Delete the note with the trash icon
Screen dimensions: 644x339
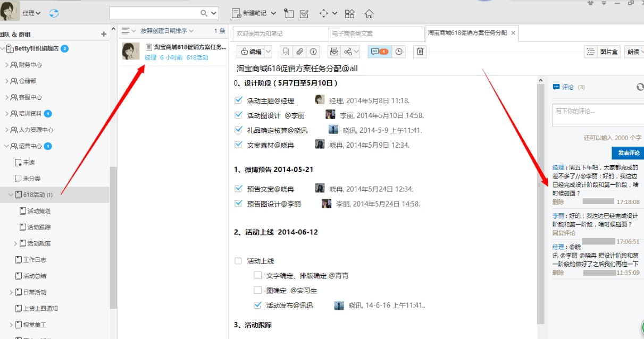coord(420,52)
